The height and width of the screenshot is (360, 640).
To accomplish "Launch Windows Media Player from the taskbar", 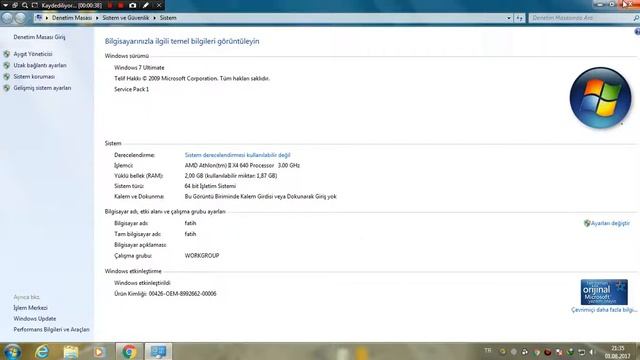I will (99, 351).
